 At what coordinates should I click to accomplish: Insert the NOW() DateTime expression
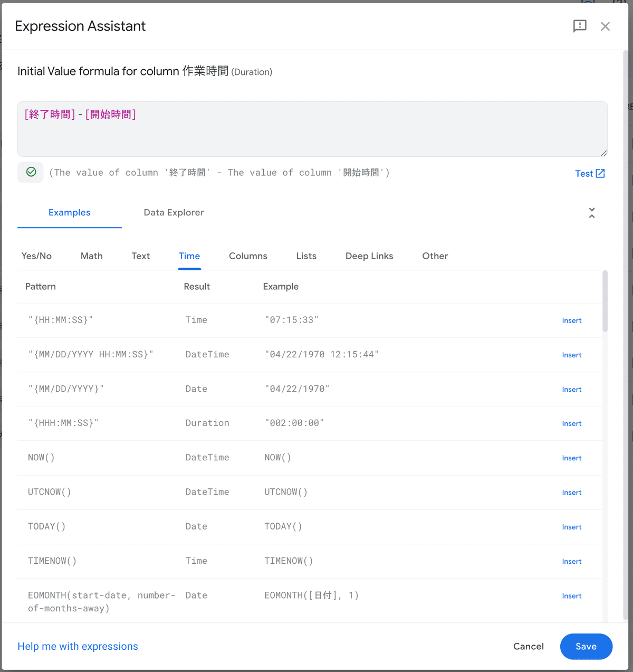click(x=572, y=458)
